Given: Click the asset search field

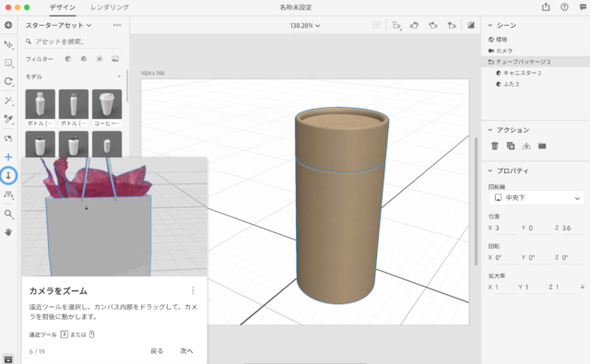Looking at the screenshot, I should pos(74,41).
